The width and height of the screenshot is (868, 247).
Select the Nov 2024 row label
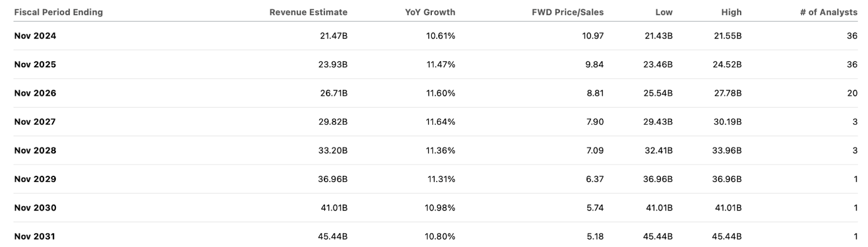[35, 36]
